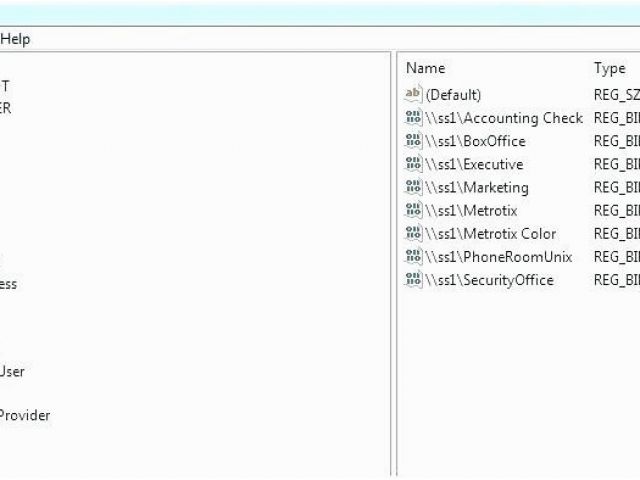Viewport: 640px width, 480px height.
Task: Click the Metrotix Color binary value icon
Action: [414, 234]
